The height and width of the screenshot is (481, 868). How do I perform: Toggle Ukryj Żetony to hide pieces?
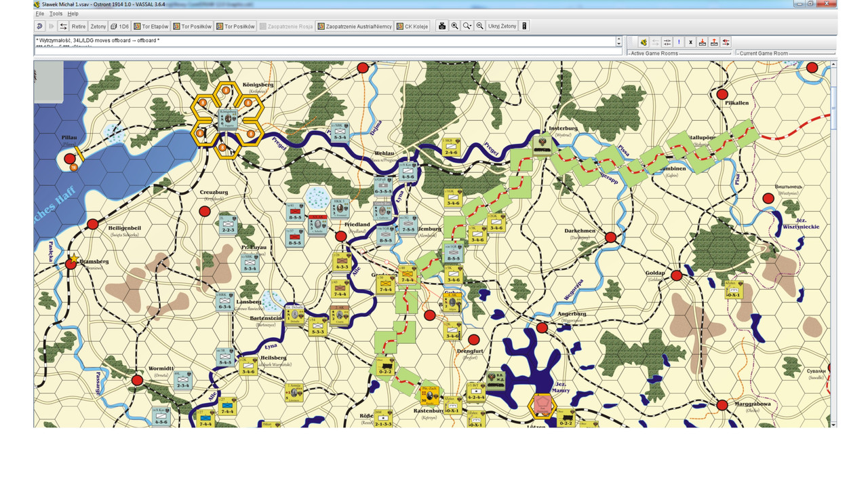pos(502,26)
